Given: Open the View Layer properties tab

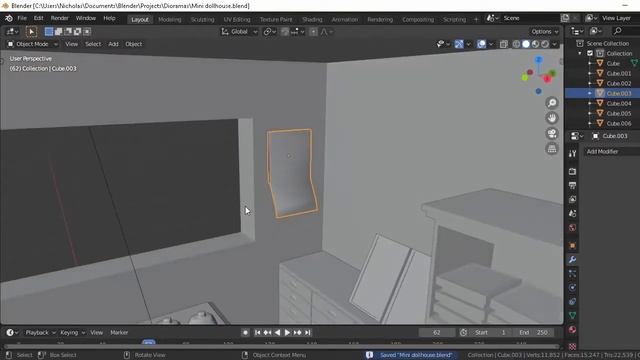Looking at the screenshot, I should pos(572,199).
